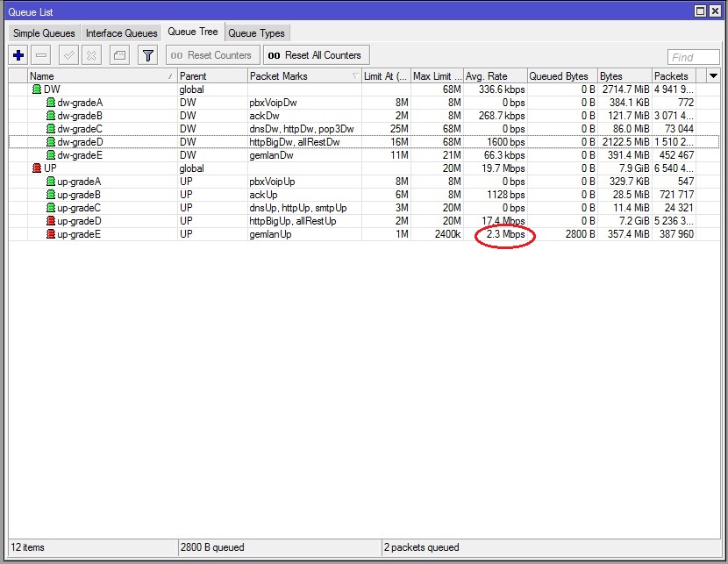Click the 2.3 Mbps average rate value
Viewport: 728px width, 564px height.
tap(505, 234)
